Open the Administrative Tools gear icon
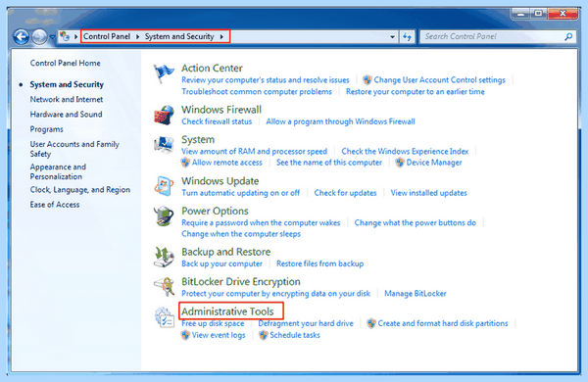Viewport: 588px width, 382px height. click(165, 317)
